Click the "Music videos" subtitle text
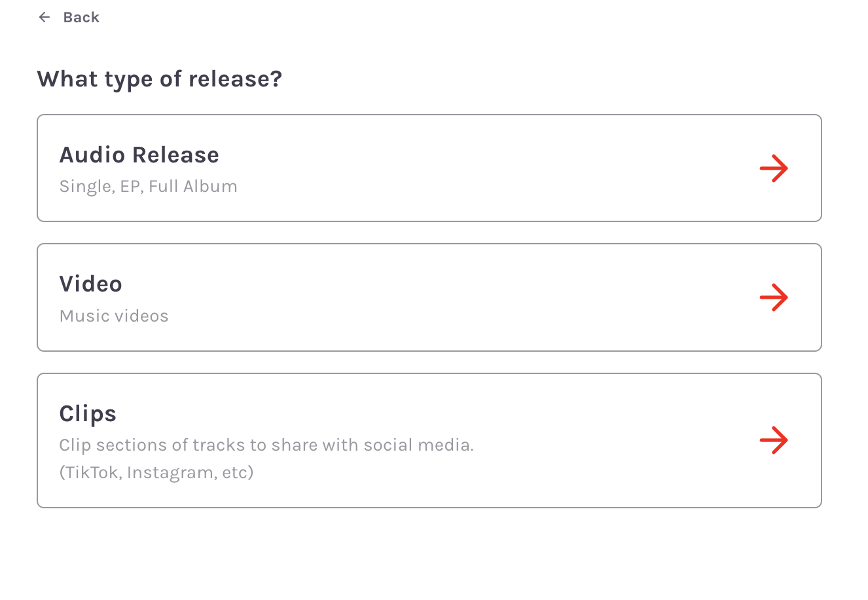The image size is (868, 600). 114,316
